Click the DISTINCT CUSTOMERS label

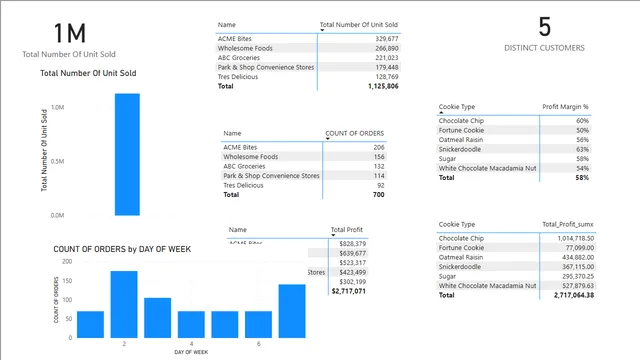point(544,48)
